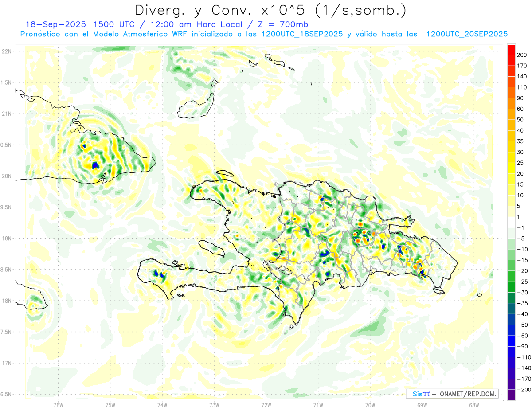This screenshot has width=532, height=411.
Task: Click the white swatch between 1 and -1
Action: coord(511,222)
